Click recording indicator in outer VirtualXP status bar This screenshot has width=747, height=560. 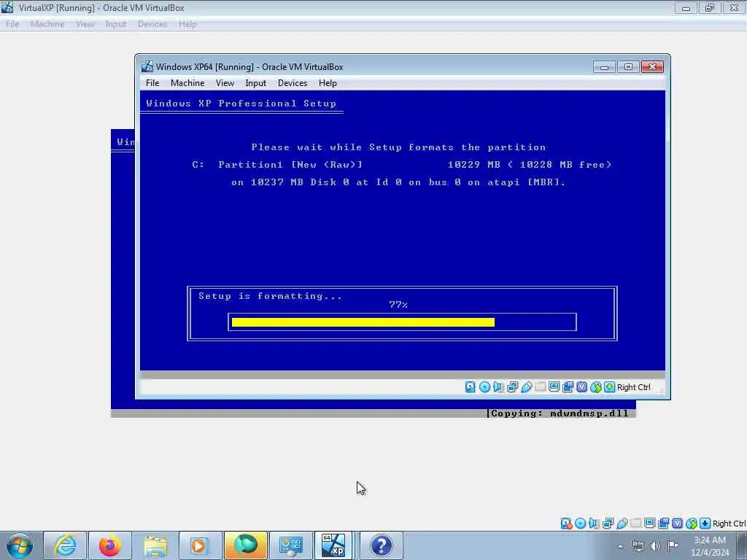coord(664,524)
